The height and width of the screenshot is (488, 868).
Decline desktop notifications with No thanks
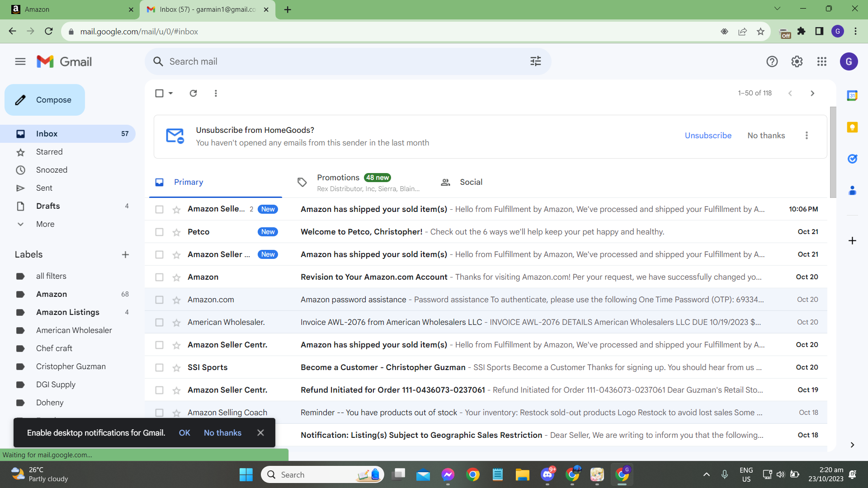(222, 433)
